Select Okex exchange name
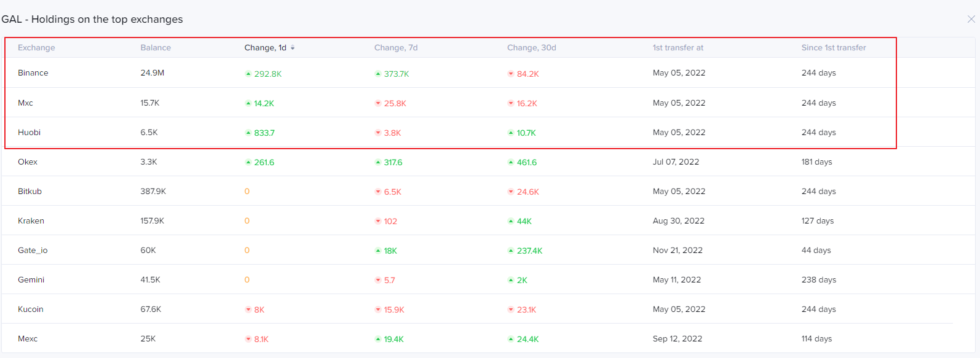Image resolution: width=980 pixels, height=358 pixels. click(28, 161)
